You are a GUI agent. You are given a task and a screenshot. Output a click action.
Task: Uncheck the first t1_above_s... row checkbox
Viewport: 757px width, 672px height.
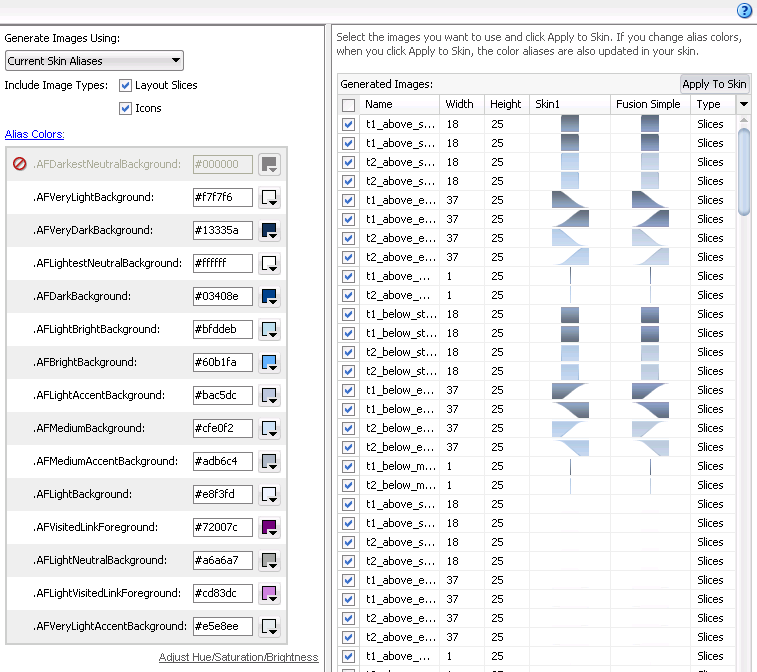[349, 125]
